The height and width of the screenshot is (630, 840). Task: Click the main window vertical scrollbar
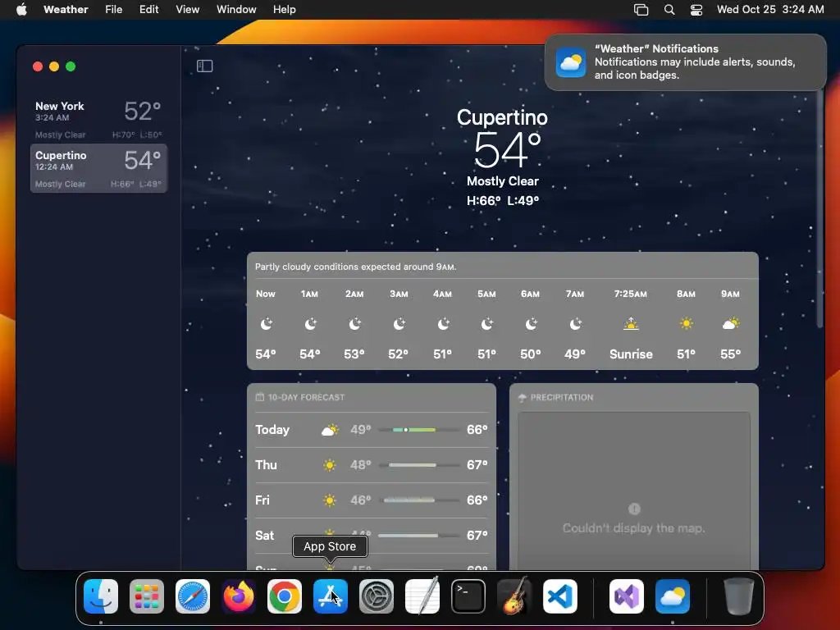click(819, 209)
